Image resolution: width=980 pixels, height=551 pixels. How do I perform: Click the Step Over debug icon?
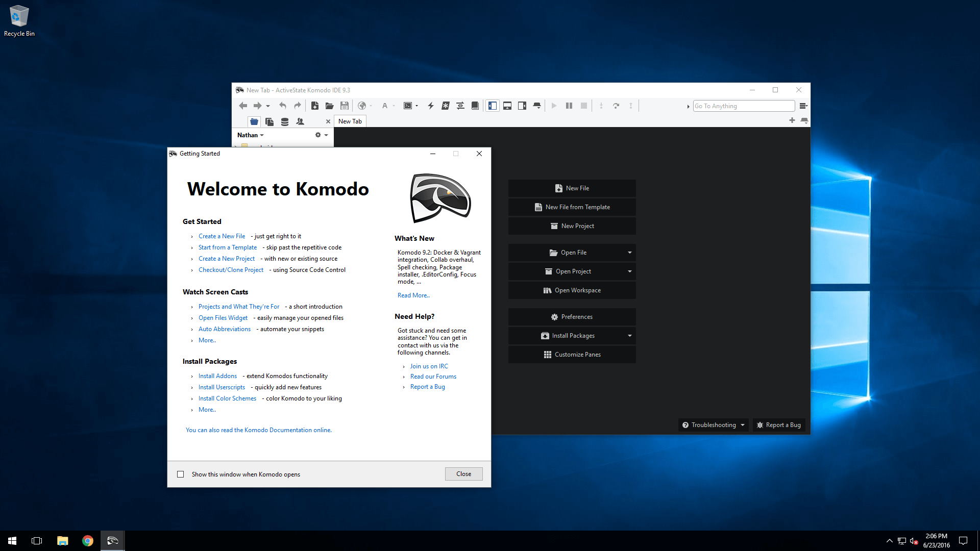pyautogui.click(x=616, y=106)
